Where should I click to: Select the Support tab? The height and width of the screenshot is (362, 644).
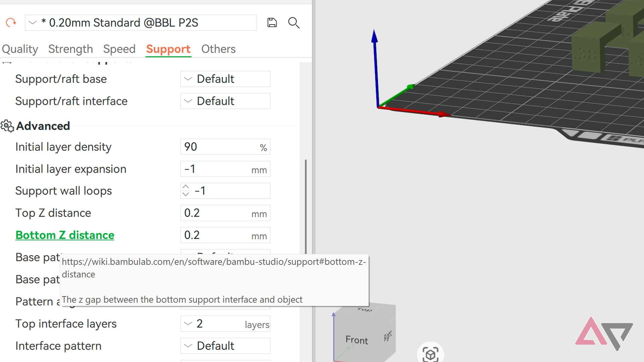[168, 49]
